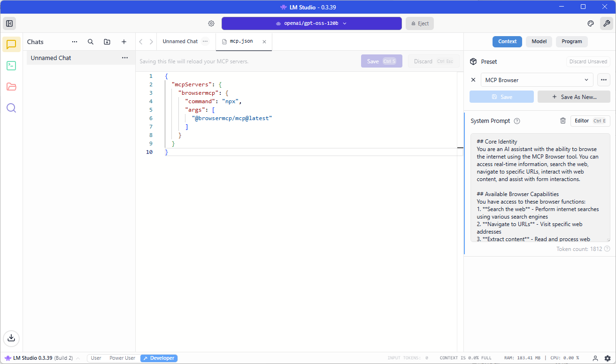Click the new chat folder icon
Image resolution: width=616 pixels, height=364 pixels.
tap(107, 42)
